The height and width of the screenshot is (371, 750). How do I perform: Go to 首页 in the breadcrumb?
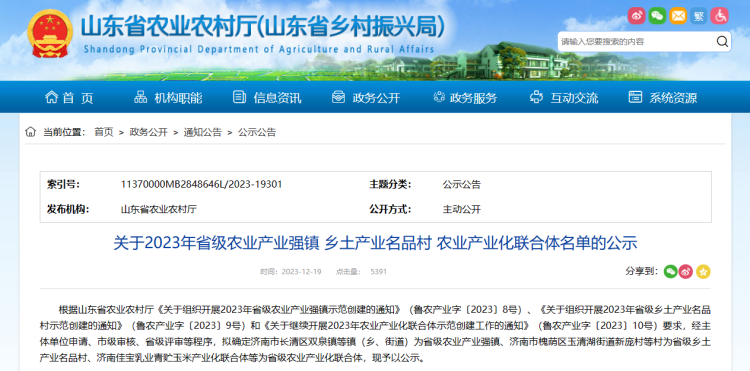[104, 132]
